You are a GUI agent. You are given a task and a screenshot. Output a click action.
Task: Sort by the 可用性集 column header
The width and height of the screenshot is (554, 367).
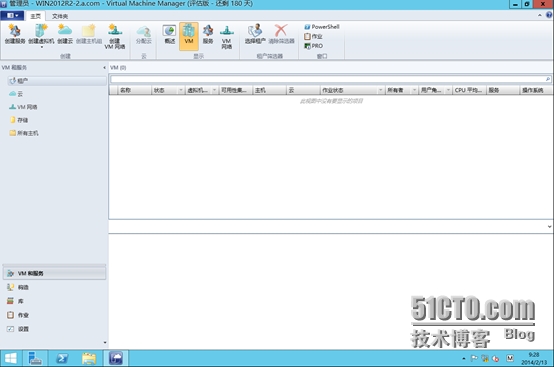click(236, 90)
